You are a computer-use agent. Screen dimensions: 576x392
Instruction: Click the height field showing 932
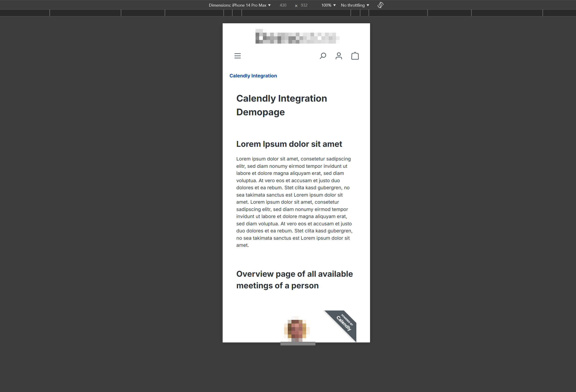(304, 5)
